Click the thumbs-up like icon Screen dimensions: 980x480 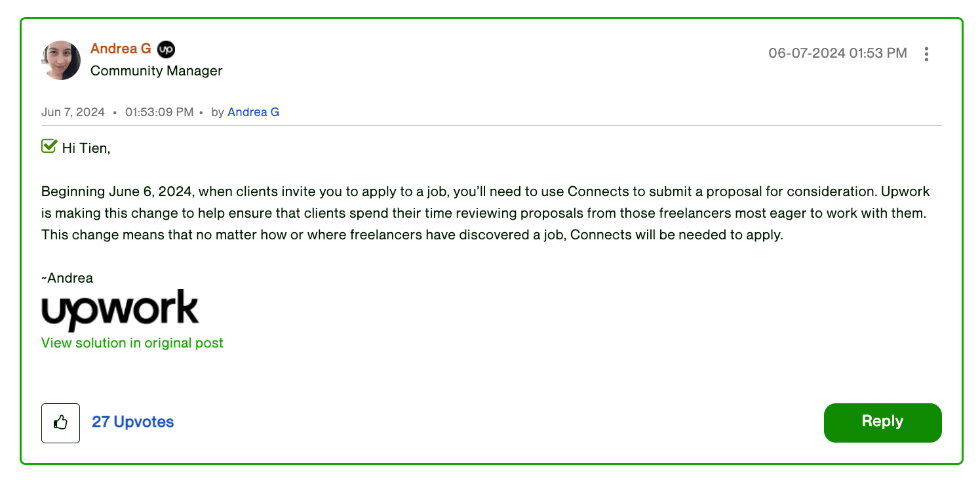[60, 423]
